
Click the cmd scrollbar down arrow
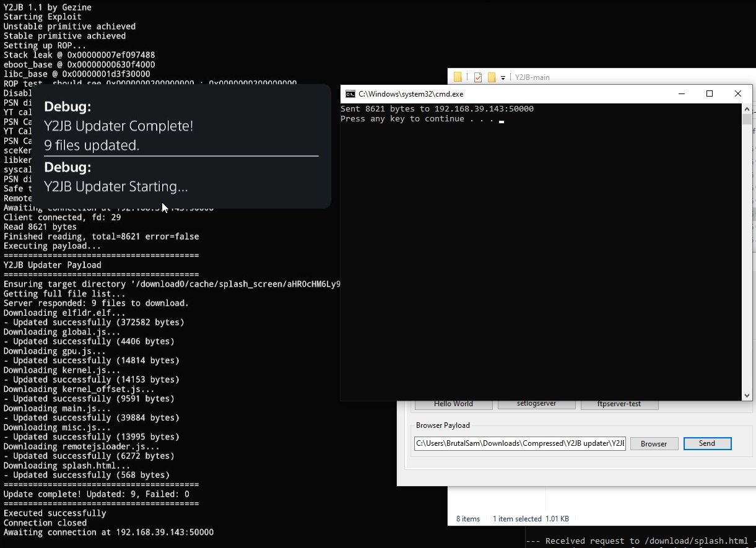coord(747,395)
